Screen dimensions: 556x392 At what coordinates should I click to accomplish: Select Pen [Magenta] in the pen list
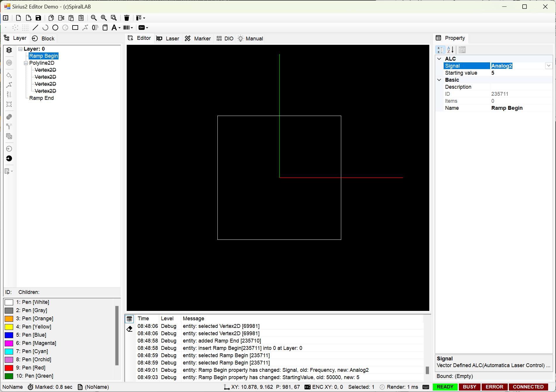coord(36,343)
